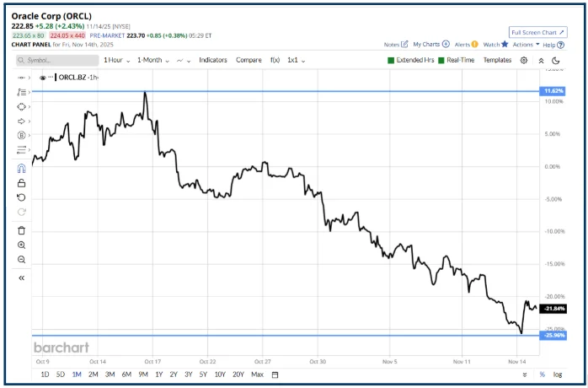
Task: Switch to dark mode moon icon
Action: click(556, 61)
